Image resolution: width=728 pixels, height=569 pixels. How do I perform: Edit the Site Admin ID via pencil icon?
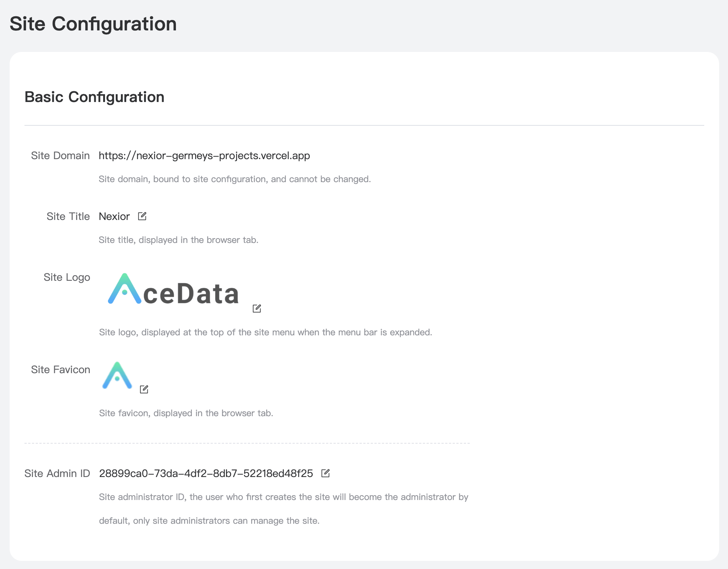325,473
